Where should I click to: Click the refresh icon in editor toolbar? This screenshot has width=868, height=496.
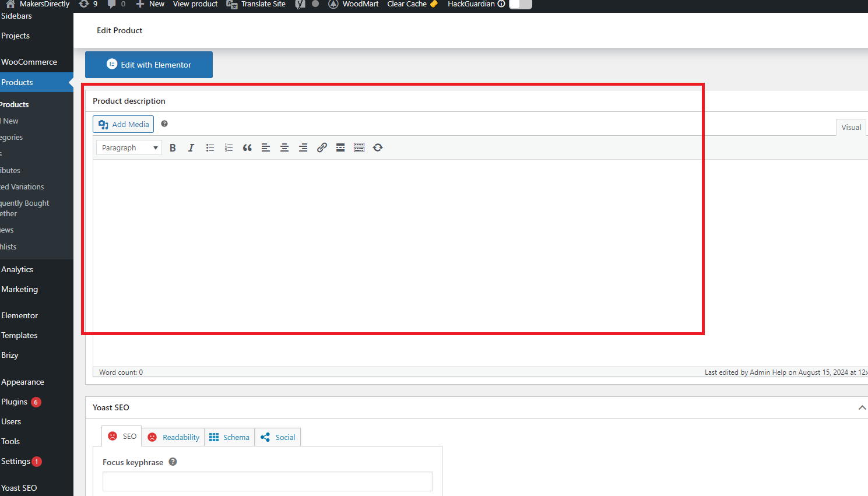[x=378, y=147]
